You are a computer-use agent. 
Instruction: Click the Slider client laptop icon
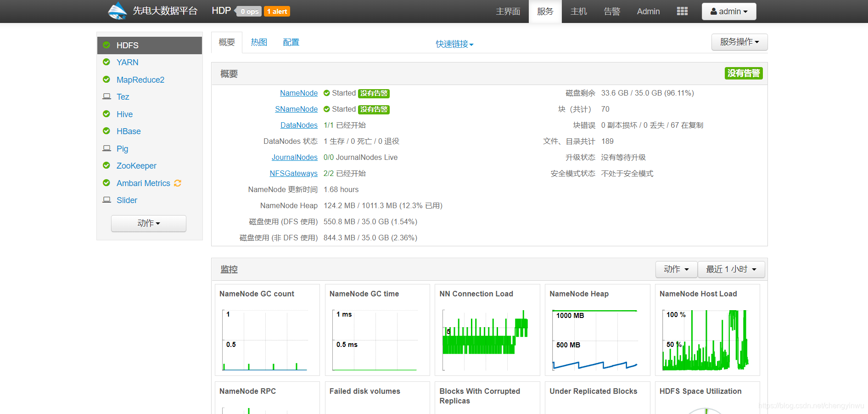tap(106, 200)
